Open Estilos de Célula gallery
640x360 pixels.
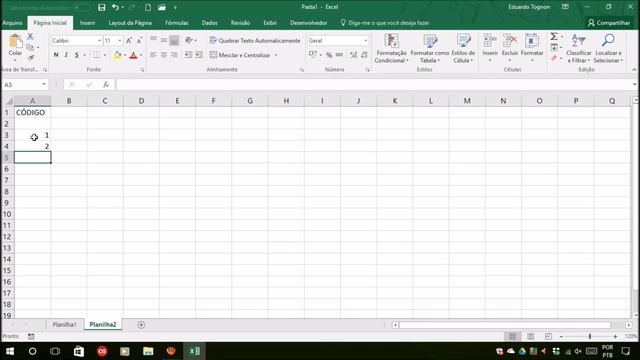click(463, 49)
